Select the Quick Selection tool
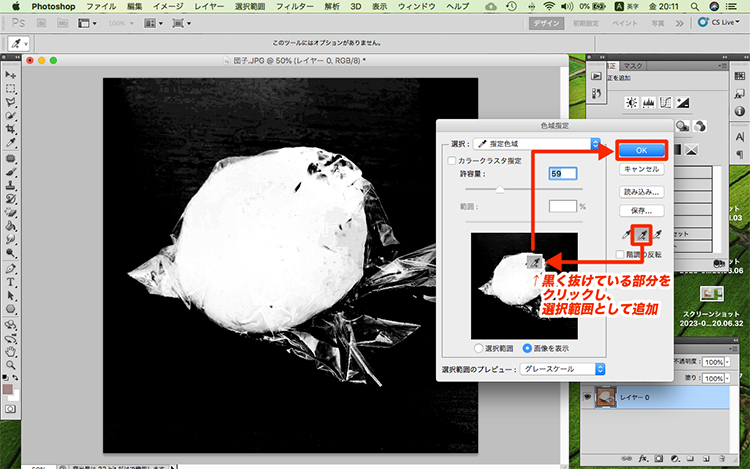Viewport: 750px width, 469px height. pyautogui.click(x=11, y=116)
